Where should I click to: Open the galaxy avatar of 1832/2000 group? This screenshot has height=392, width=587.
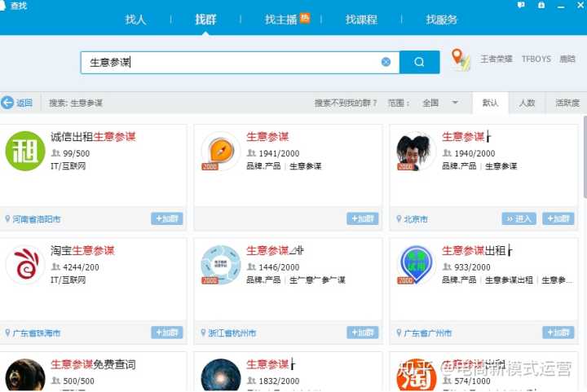pyautogui.click(x=221, y=375)
